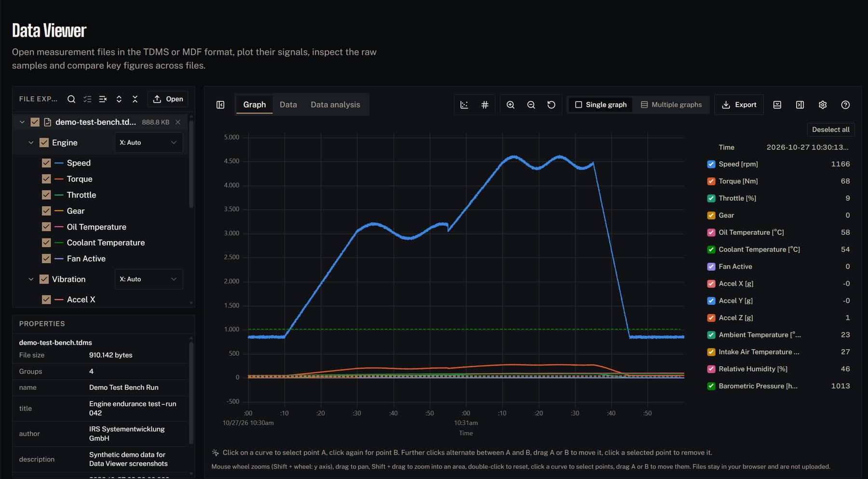The width and height of the screenshot is (868, 479).
Task: Uncheck the Speed signal in file tree
Action: point(46,163)
